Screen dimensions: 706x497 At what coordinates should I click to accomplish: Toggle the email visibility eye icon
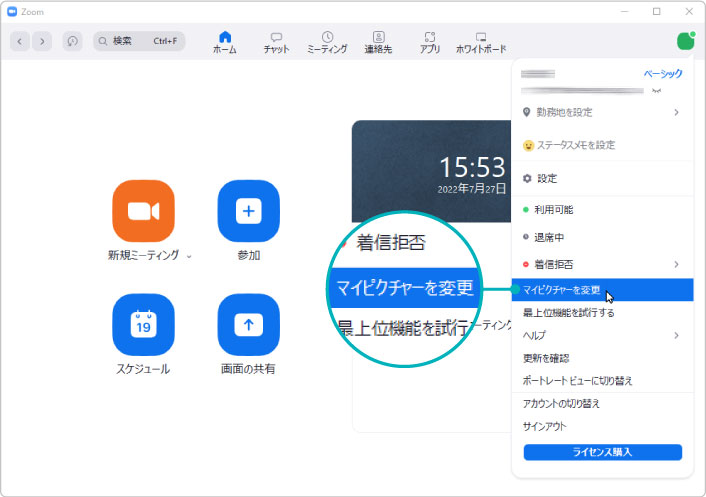click(x=656, y=90)
